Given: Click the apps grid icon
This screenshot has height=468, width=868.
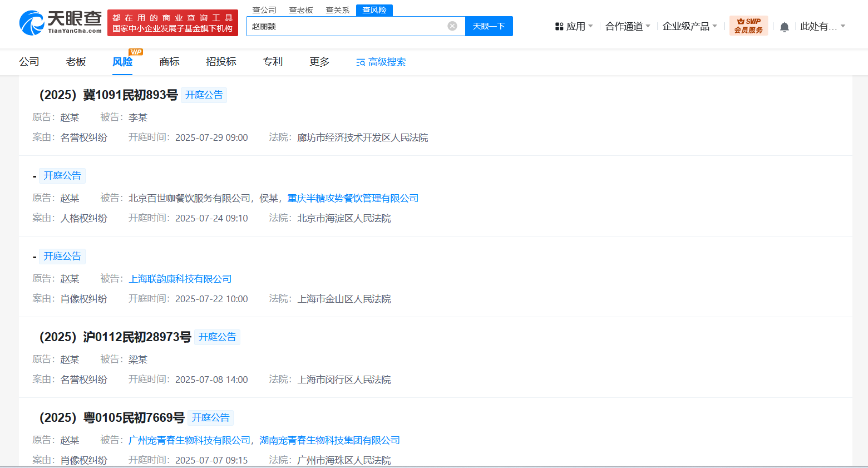Looking at the screenshot, I should click(559, 26).
